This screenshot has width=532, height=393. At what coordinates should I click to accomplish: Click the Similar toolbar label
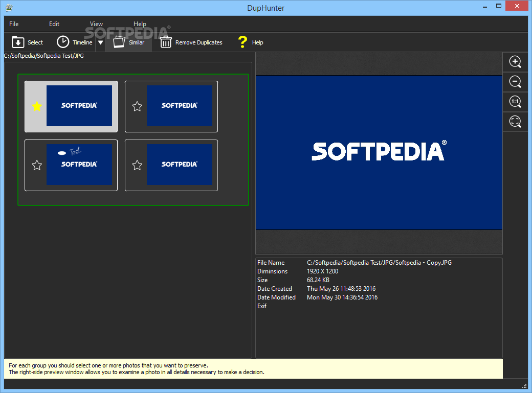pos(137,42)
